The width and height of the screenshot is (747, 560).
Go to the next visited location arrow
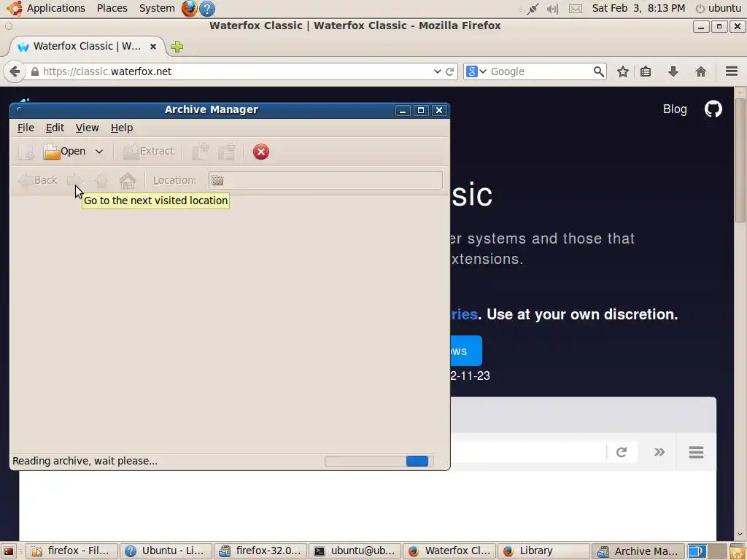(x=75, y=181)
